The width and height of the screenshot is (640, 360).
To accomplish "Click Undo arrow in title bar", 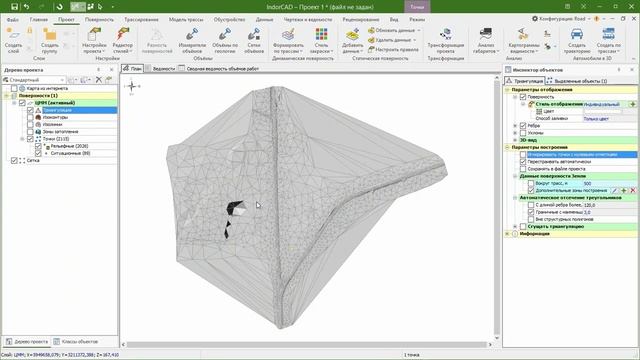I will pyautogui.click(x=27, y=7).
